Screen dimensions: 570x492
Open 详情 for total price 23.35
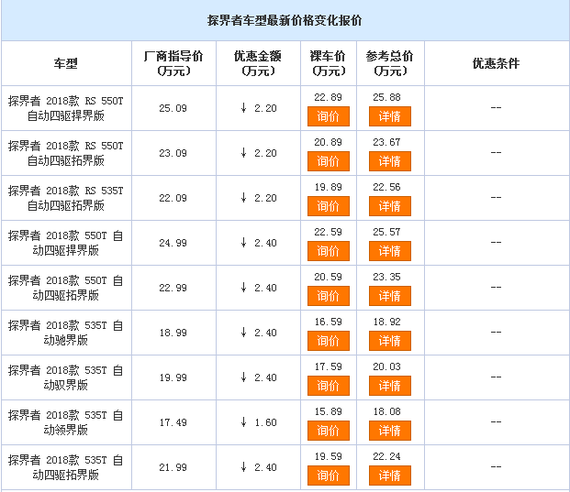[x=390, y=296]
